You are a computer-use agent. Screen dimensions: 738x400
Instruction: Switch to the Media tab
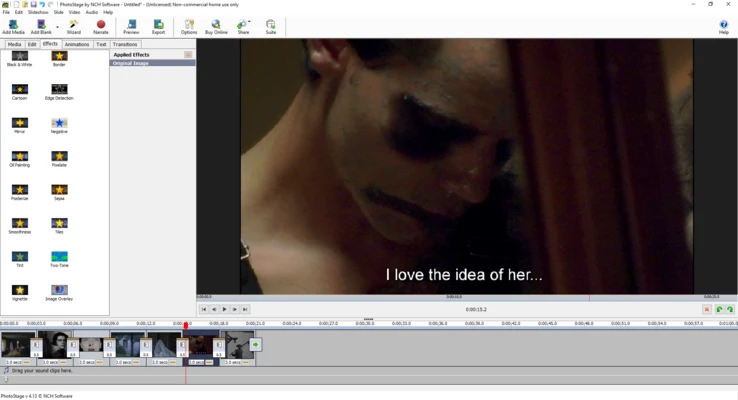(14, 44)
